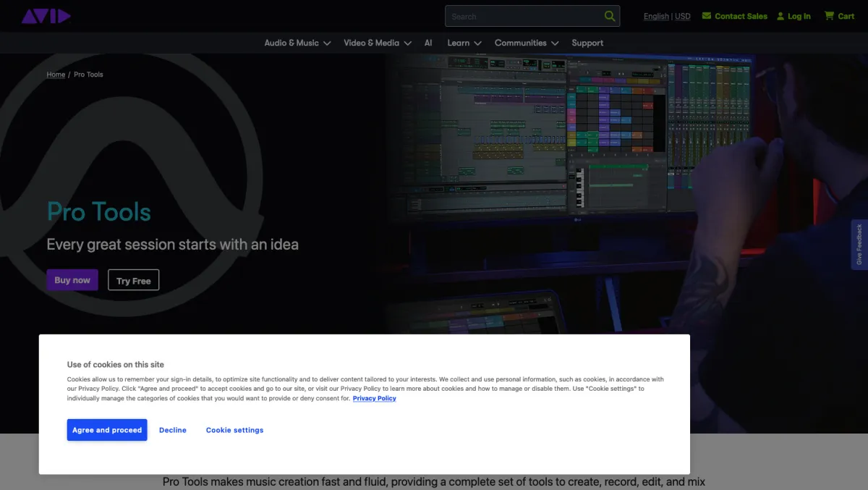Click the Avid logo
Image resolution: width=868 pixels, height=490 pixels.
pyautogui.click(x=46, y=16)
